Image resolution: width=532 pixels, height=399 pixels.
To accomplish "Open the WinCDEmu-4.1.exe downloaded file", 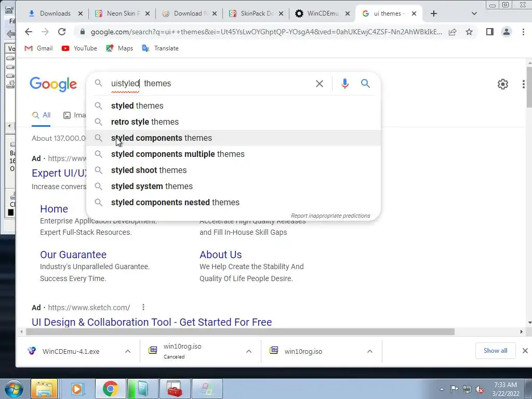I will [x=71, y=352].
